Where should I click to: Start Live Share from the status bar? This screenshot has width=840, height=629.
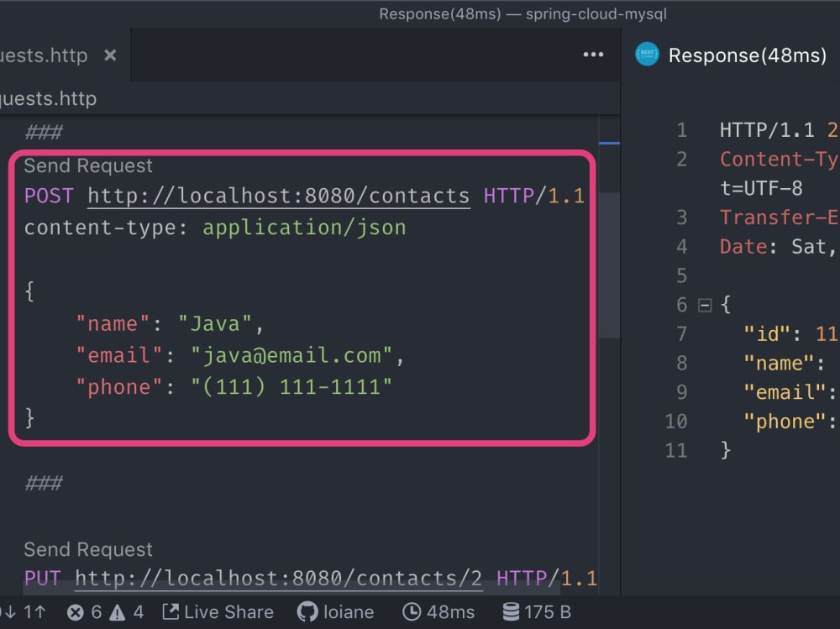218,612
